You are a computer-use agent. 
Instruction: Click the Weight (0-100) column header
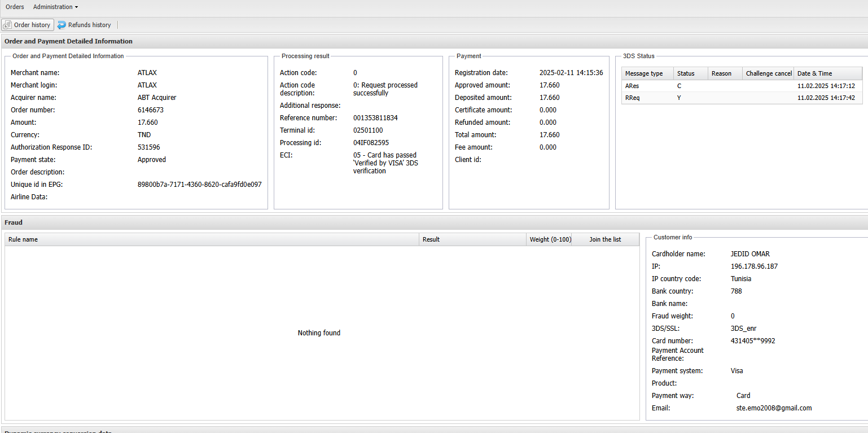(x=550, y=239)
